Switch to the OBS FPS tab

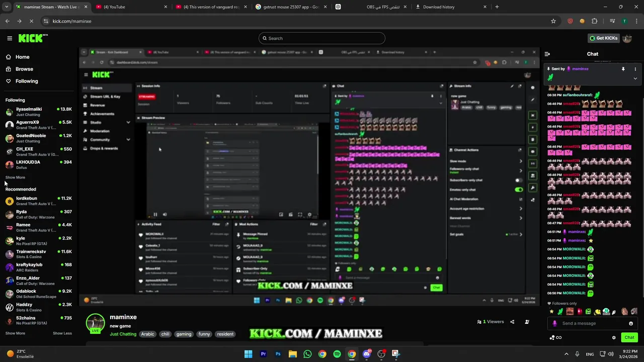click(370, 7)
